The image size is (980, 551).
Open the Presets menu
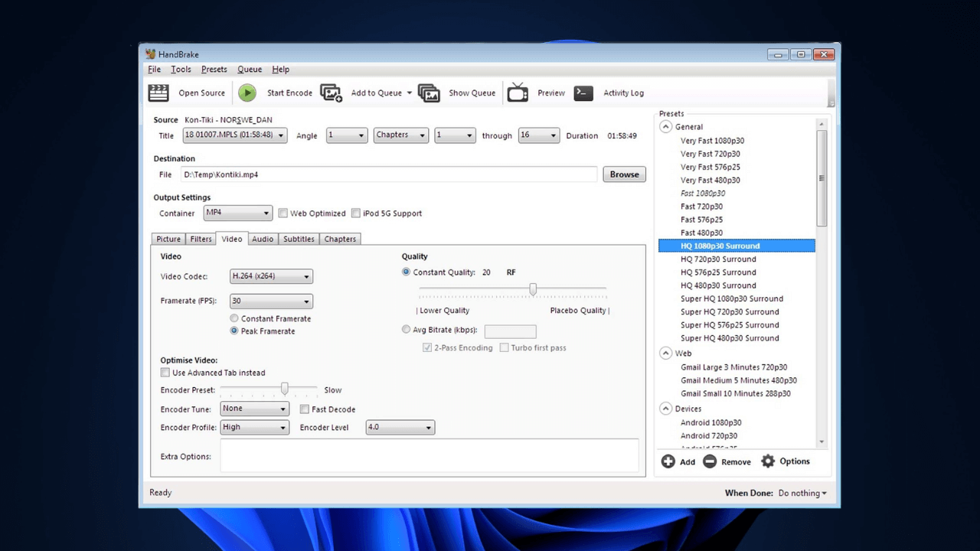[x=214, y=70]
